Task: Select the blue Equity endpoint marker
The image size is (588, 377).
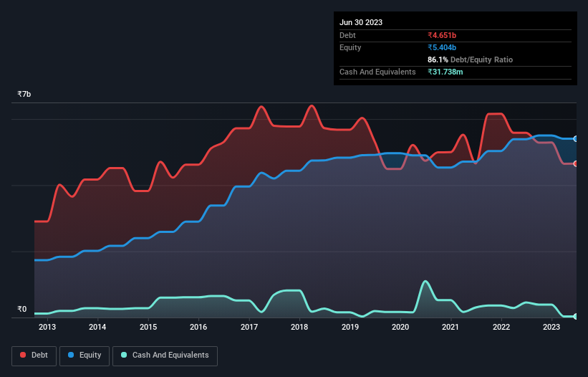Action: [x=576, y=139]
